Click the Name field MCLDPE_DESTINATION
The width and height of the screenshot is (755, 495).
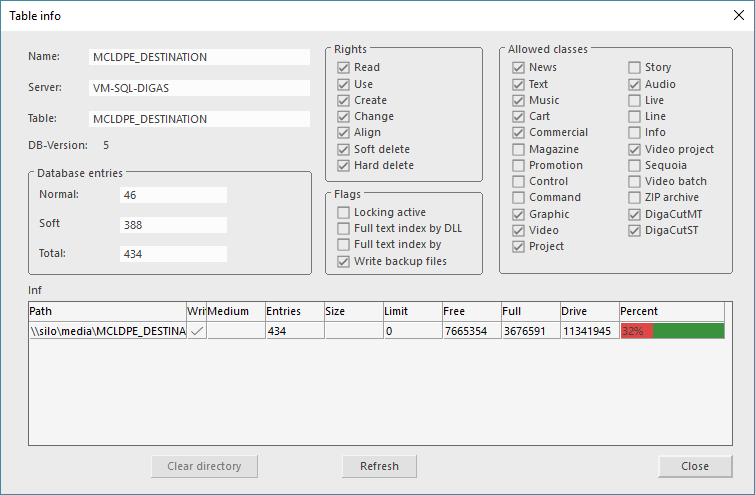[199, 58]
